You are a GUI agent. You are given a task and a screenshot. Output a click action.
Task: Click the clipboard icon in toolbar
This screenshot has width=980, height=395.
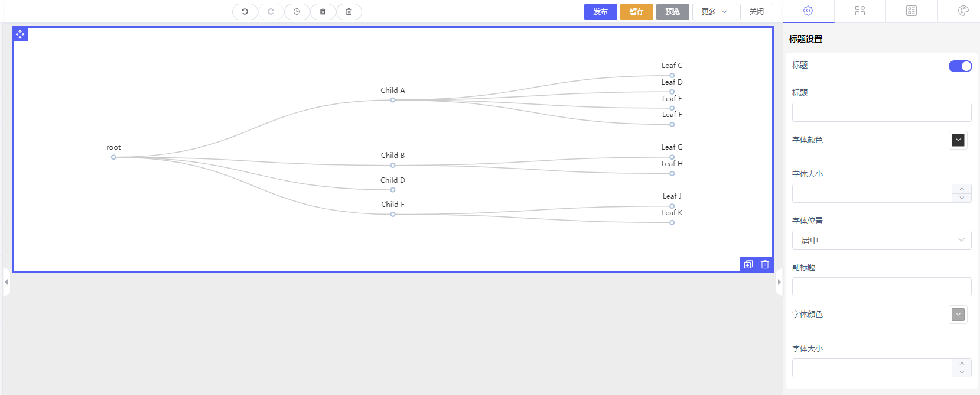(x=323, y=12)
